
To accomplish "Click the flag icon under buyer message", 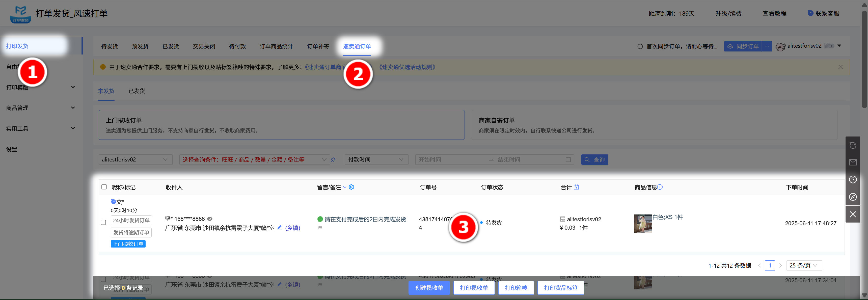I will click(320, 228).
